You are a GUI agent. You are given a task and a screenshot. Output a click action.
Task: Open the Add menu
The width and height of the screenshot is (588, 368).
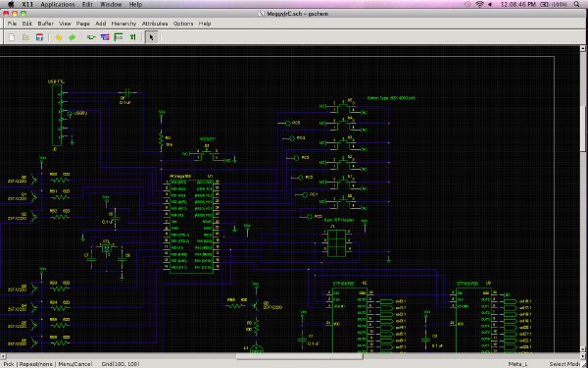(101, 24)
